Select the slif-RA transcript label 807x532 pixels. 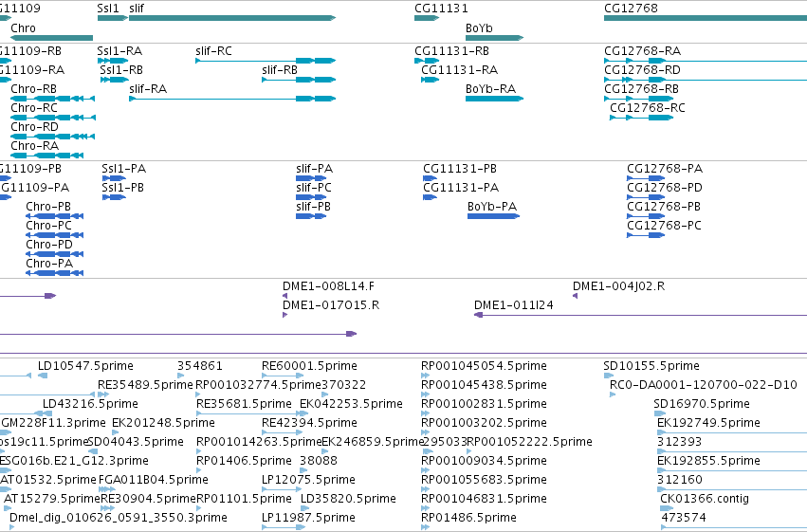(x=148, y=89)
